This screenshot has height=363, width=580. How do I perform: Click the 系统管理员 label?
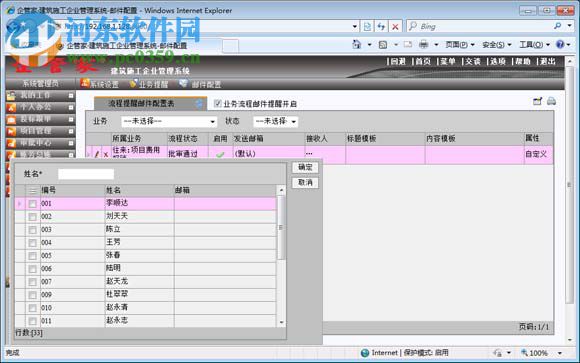pos(41,84)
